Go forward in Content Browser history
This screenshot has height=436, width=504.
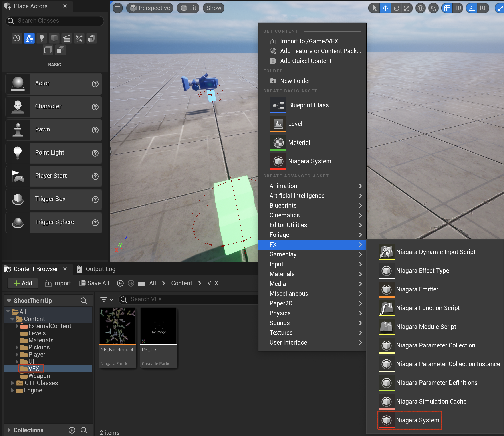pyautogui.click(x=131, y=283)
